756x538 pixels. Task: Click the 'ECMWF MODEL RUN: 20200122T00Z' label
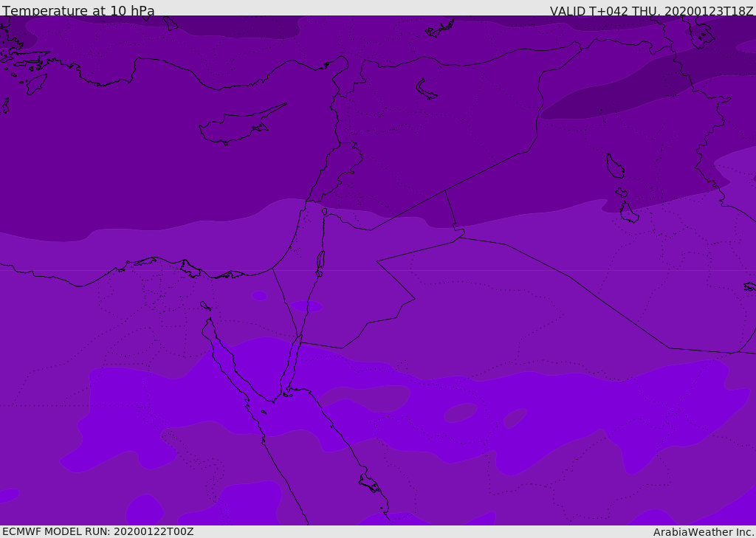click(98, 531)
